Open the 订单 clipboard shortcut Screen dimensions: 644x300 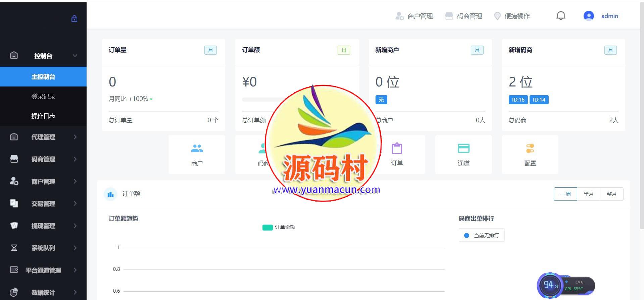[397, 155]
